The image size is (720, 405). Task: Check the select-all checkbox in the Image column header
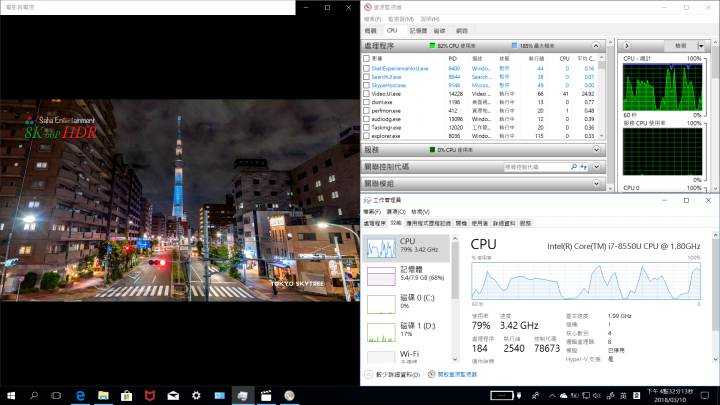[366, 58]
